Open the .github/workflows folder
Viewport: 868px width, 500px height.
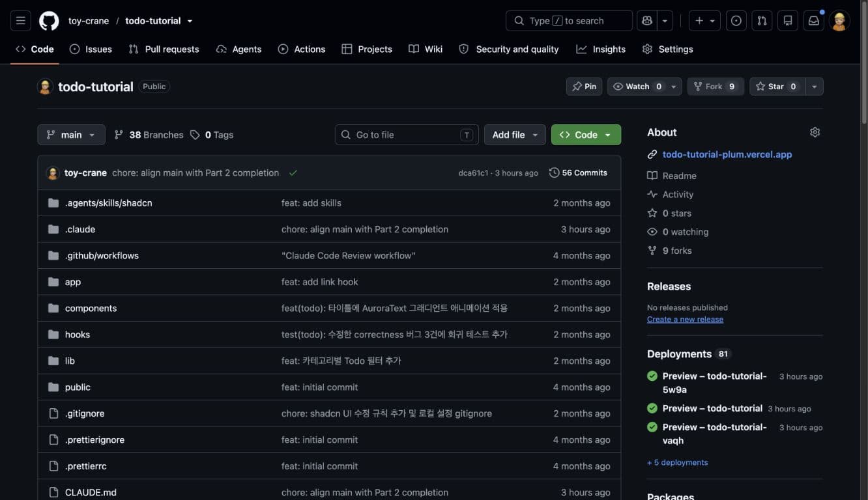(x=102, y=255)
